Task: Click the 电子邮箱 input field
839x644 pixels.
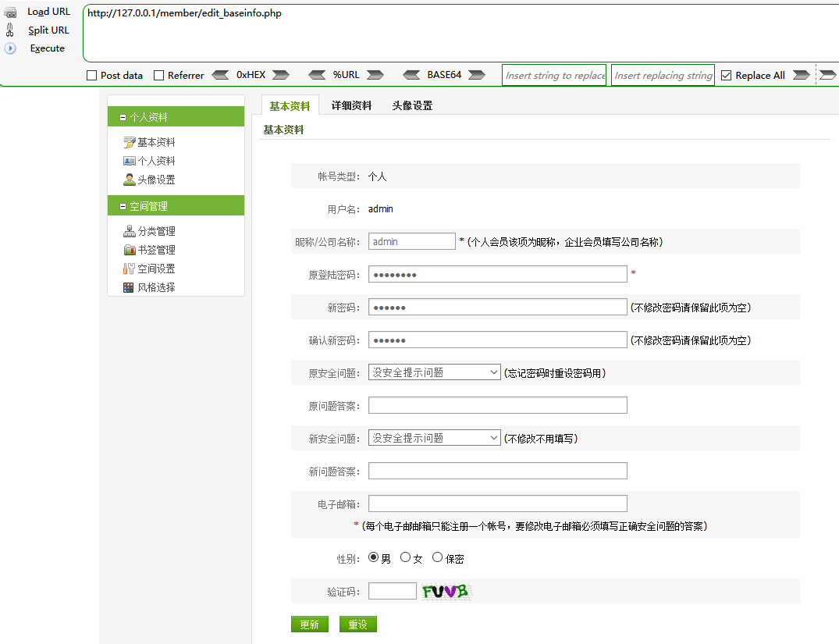Action: tap(498, 503)
